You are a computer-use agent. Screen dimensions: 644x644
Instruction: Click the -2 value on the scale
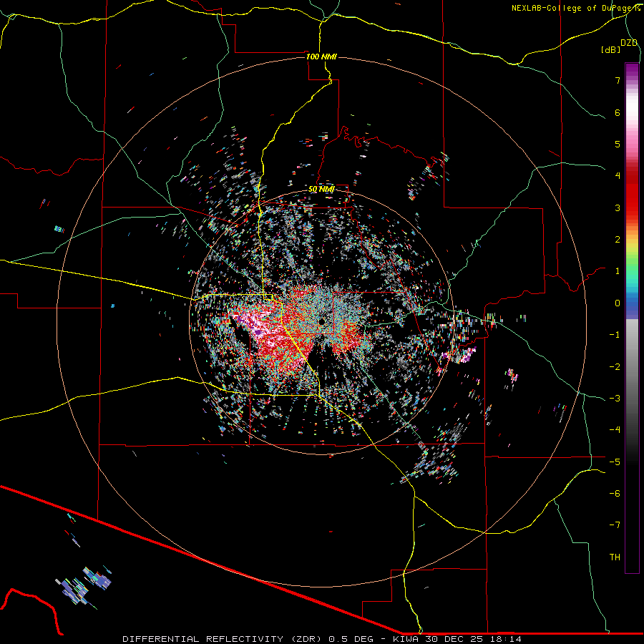coord(615,367)
